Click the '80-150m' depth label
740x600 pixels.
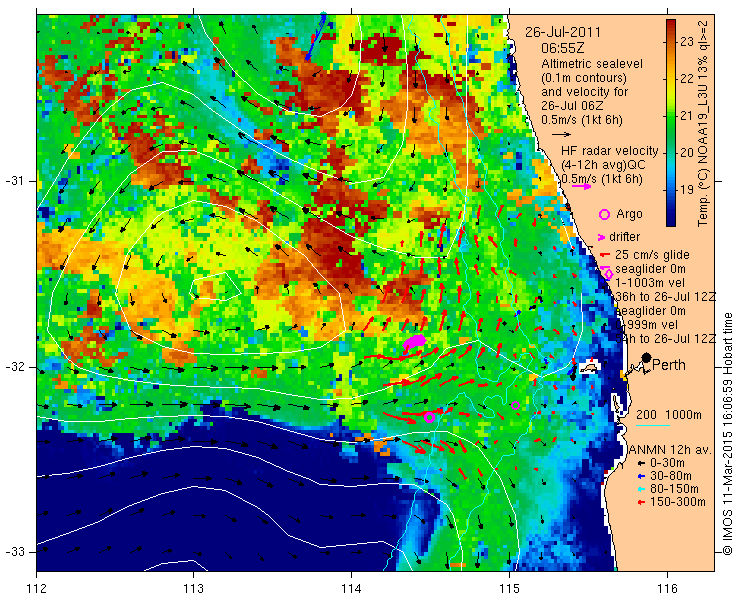[x=674, y=489]
